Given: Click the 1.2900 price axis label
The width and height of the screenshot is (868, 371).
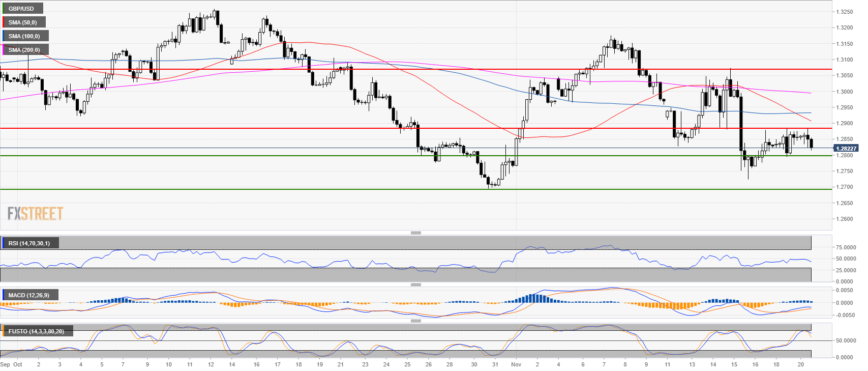Looking at the screenshot, I should 845,124.
